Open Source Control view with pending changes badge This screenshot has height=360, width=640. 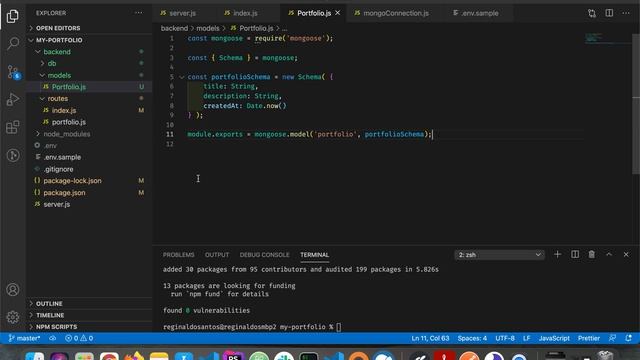(13, 72)
